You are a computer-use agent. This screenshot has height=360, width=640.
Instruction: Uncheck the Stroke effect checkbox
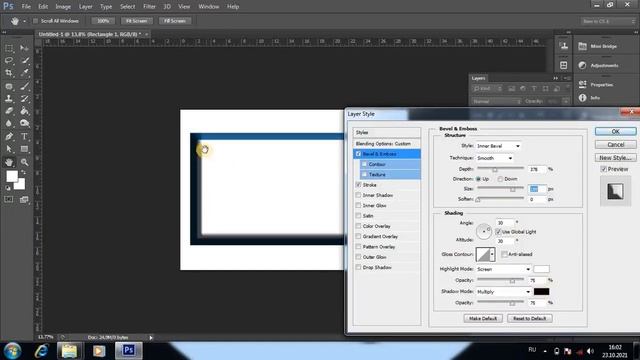click(358, 185)
